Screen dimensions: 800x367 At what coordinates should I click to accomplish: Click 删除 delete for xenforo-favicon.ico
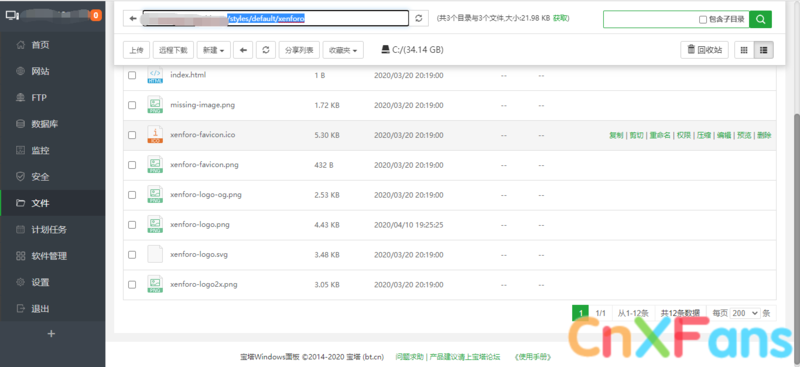pos(764,135)
